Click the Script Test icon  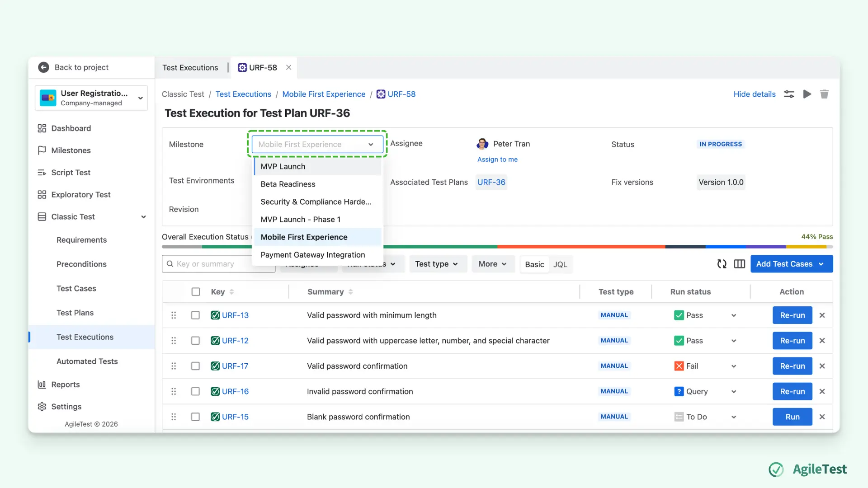point(42,173)
